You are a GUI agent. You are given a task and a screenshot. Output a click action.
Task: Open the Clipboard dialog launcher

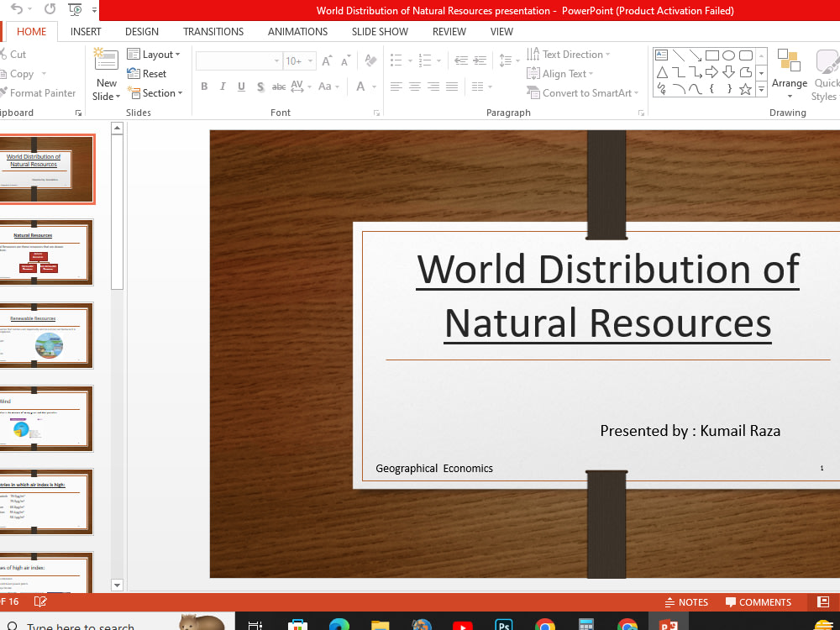point(78,113)
